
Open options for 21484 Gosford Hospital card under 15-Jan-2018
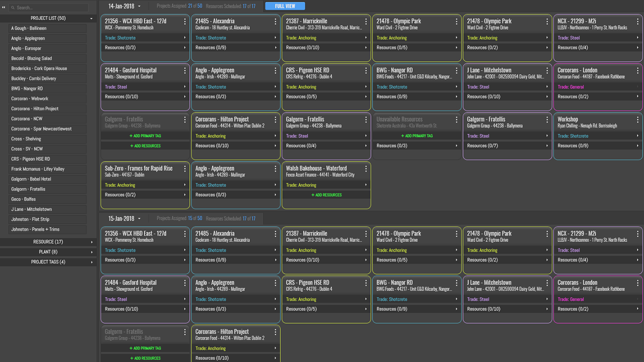point(185,283)
